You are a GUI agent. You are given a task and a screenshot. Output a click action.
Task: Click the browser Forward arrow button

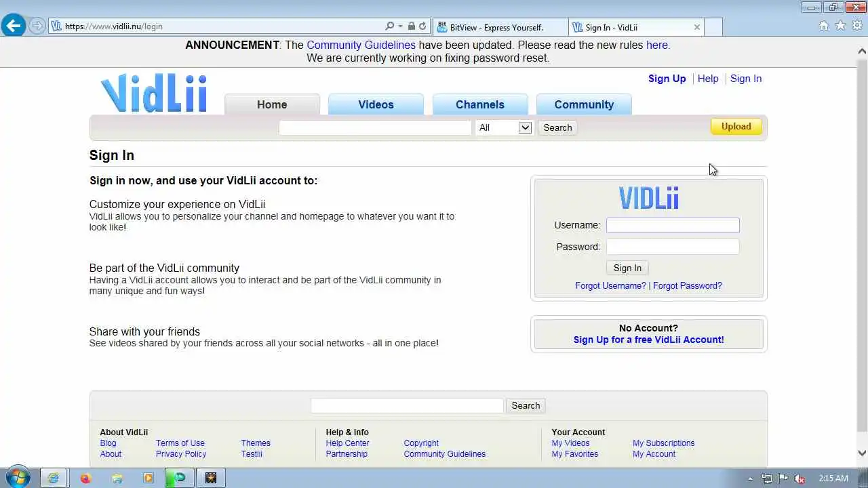click(37, 26)
